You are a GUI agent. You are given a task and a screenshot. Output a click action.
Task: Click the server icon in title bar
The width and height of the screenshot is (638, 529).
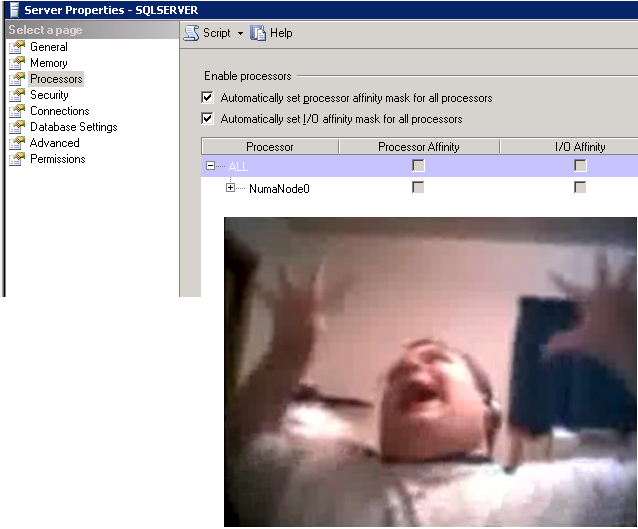pos(14,10)
